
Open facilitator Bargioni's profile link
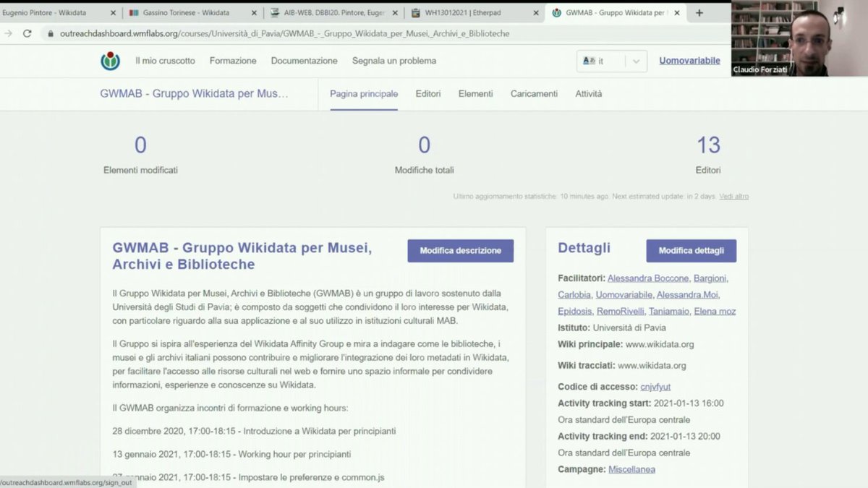[x=710, y=278]
